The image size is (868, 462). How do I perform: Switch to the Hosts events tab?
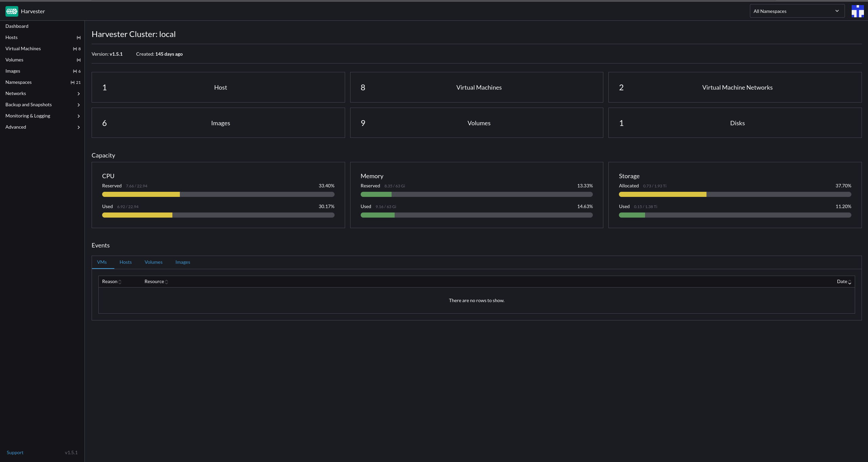point(126,262)
